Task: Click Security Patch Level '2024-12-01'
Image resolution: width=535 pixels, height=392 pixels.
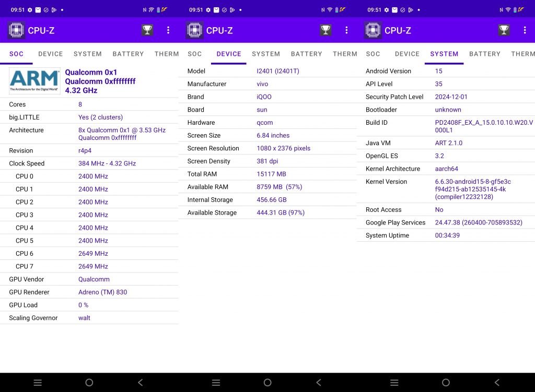Action: click(x=451, y=97)
